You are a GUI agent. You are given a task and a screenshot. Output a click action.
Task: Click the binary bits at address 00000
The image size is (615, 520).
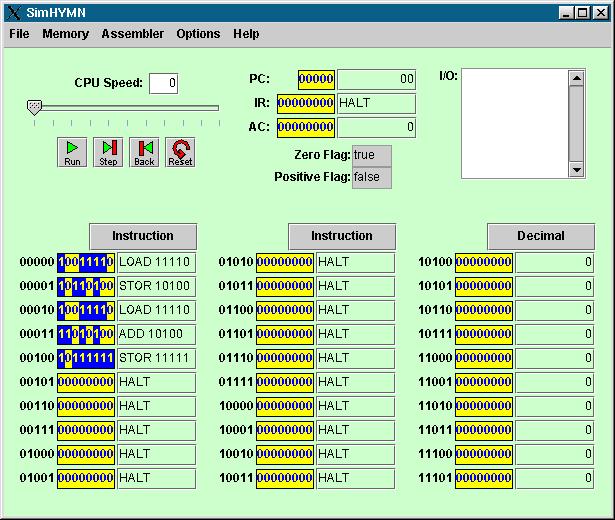coord(86,262)
